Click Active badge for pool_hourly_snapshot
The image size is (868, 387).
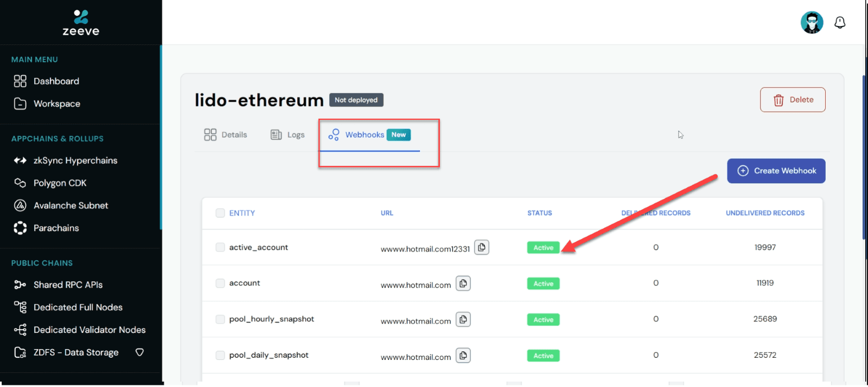pyautogui.click(x=543, y=320)
